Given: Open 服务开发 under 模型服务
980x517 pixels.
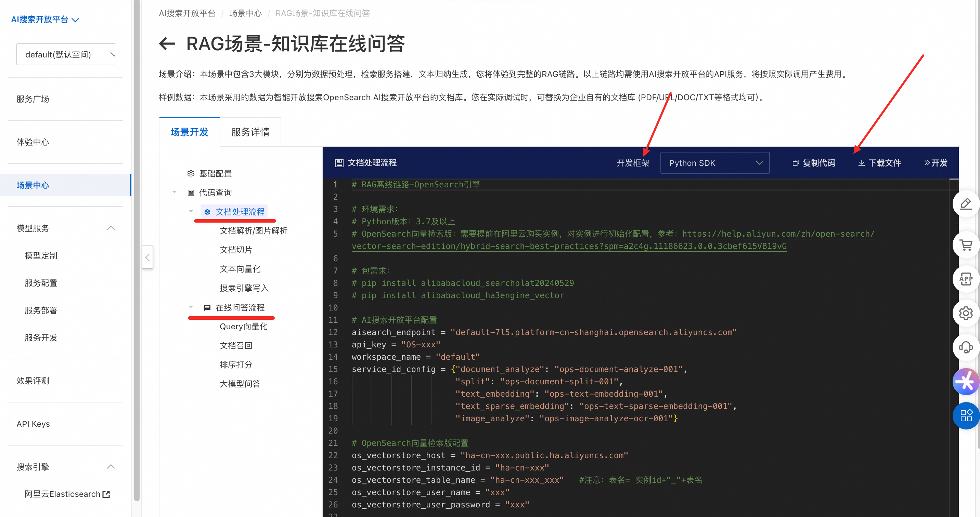Looking at the screenshot, I should (41, 338).
